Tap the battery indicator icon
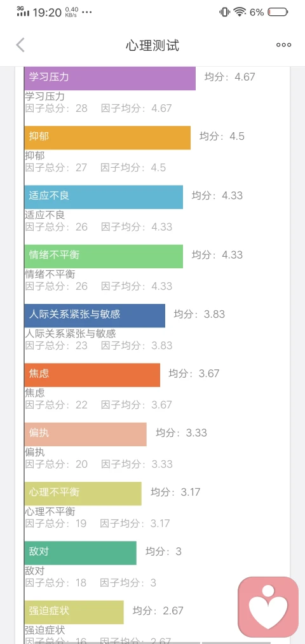Viewport: 305px width, 644px height. pos(278,12)
